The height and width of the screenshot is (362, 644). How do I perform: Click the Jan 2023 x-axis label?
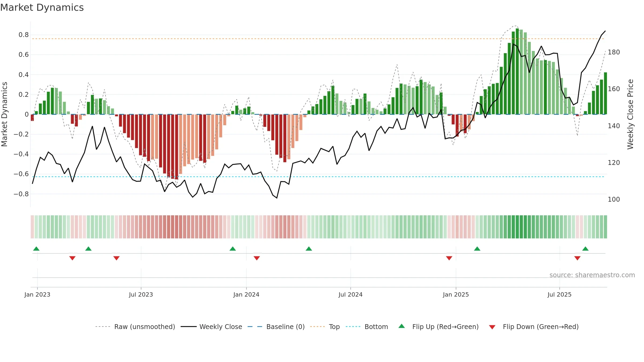point(37,294)
